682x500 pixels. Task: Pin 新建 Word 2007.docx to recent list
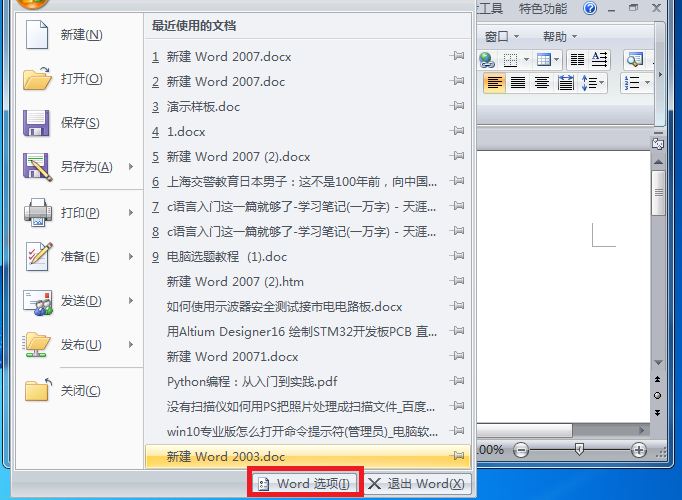click(x=457, y=57)
